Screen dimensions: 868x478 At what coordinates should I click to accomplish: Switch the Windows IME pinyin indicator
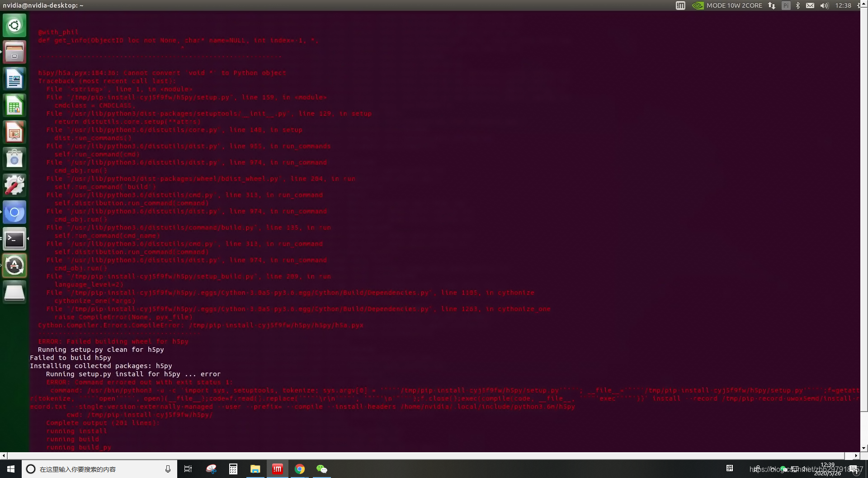(x=729, y=469)
